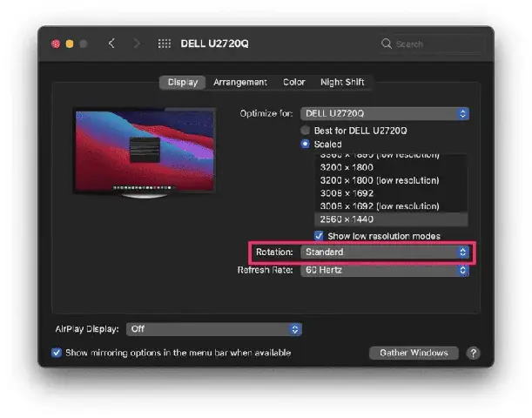Open the Refresh Rate dropdown
The image size is (532, 418).
(x=384, y=270)
